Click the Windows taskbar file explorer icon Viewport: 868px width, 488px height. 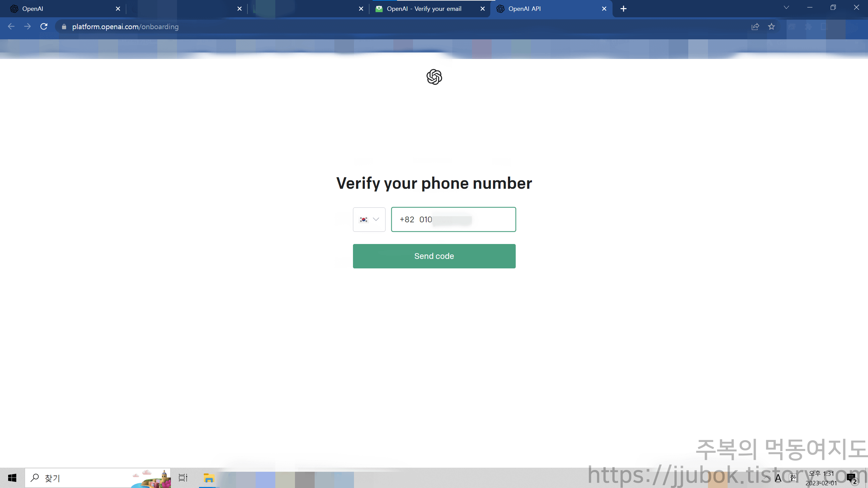pos(209,477)
